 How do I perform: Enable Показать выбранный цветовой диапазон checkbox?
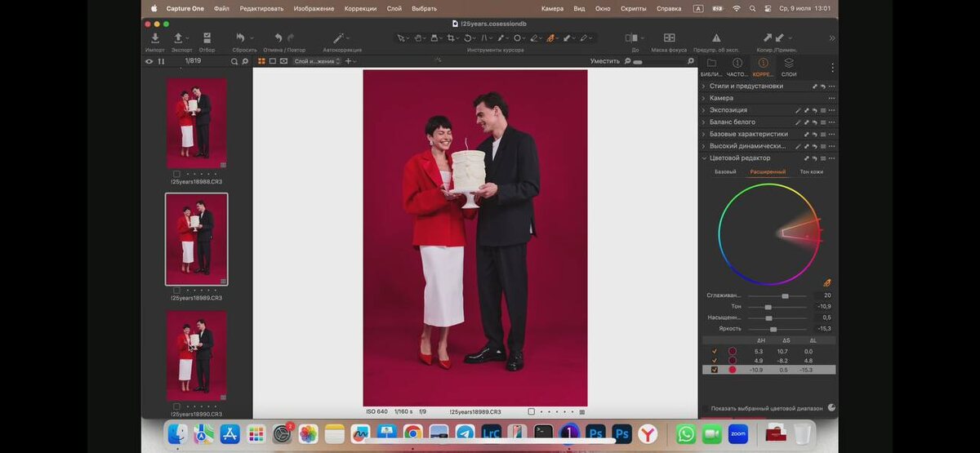tap(706, 408)
